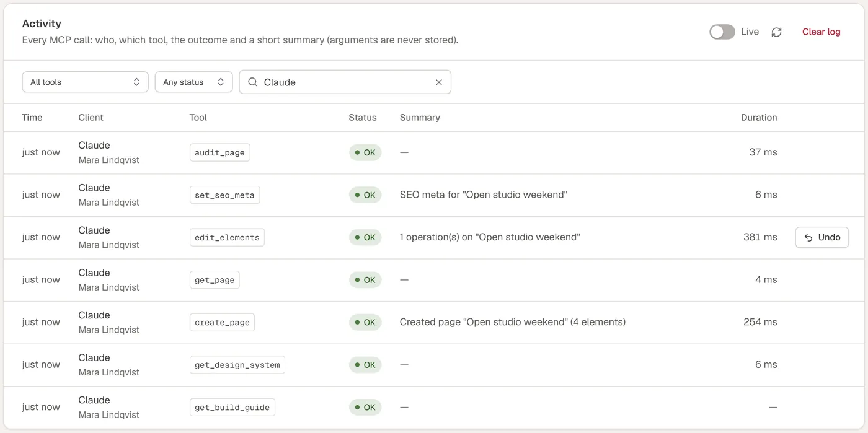
Task: Clear the search field with the X icon
Action: [439, 82]
